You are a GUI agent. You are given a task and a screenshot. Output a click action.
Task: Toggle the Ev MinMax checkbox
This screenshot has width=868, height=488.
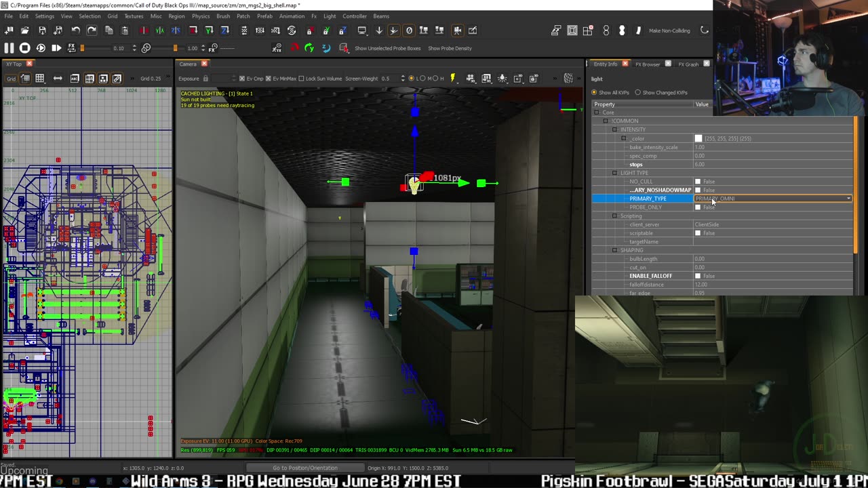tap(269, 79)
